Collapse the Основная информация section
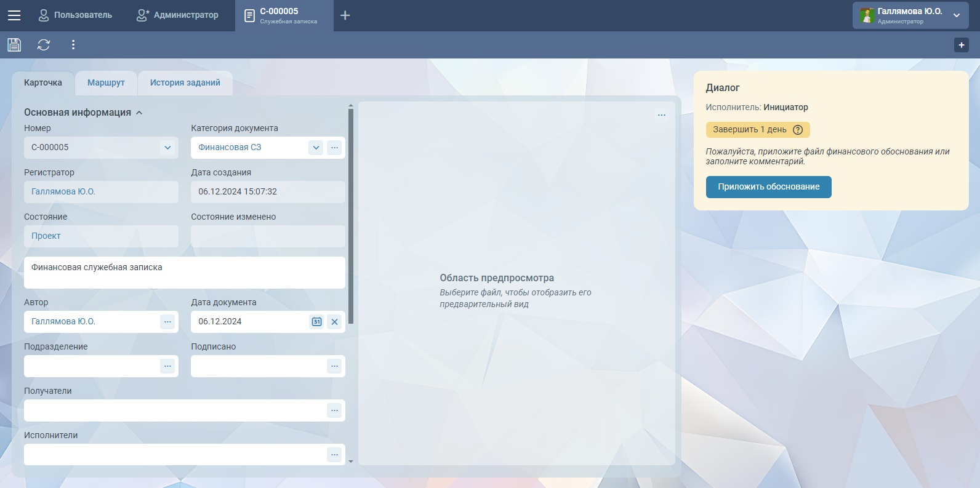Screen dimensions: 980x488 tap(139, 113)
